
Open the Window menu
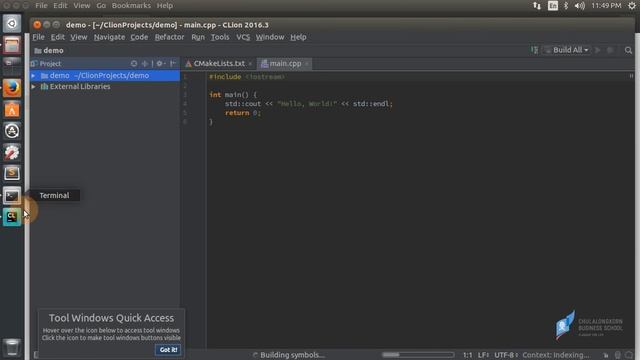pos(270,37)
